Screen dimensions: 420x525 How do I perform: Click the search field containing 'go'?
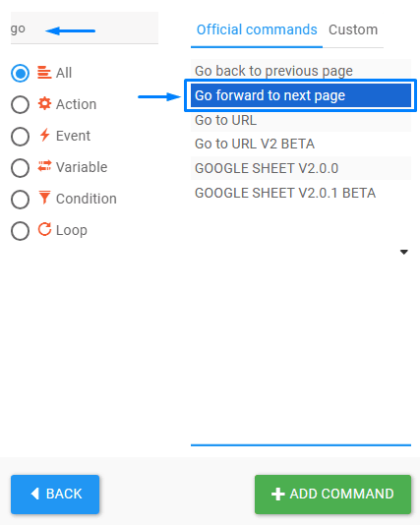point(85,29)
